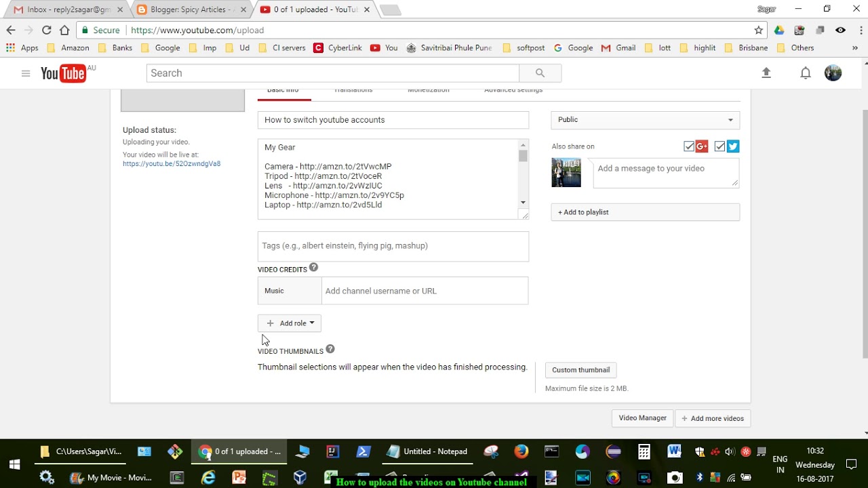Open the Apps bookmarks shortcut
Screen dimensions: 868x488
pyautogui.click(x=22, y=48)
